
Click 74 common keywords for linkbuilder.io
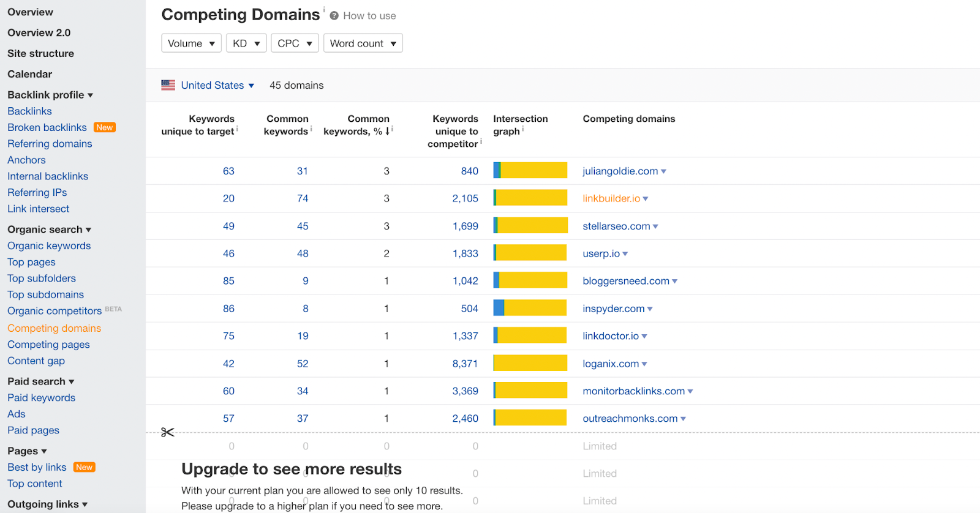[x=303, y=199]
